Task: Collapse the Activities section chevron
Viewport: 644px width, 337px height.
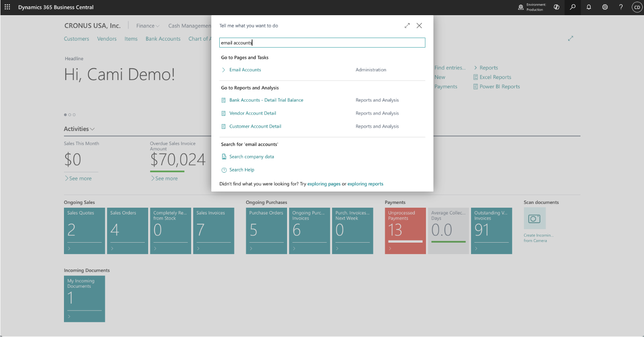Action: click(92, 129)
